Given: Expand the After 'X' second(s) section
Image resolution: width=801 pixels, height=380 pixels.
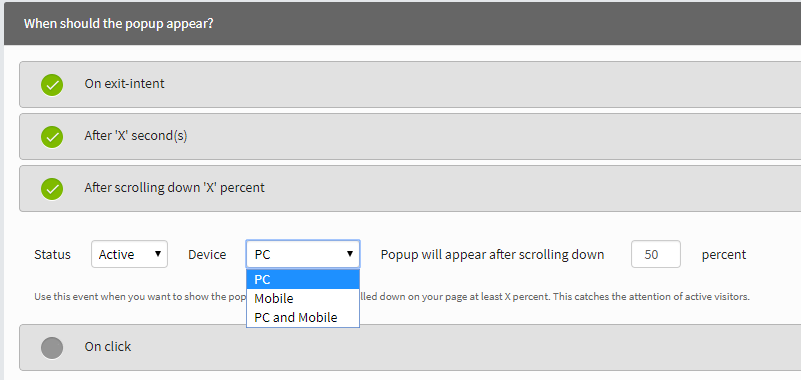Looking at the screenshot, I should [410, 137].
